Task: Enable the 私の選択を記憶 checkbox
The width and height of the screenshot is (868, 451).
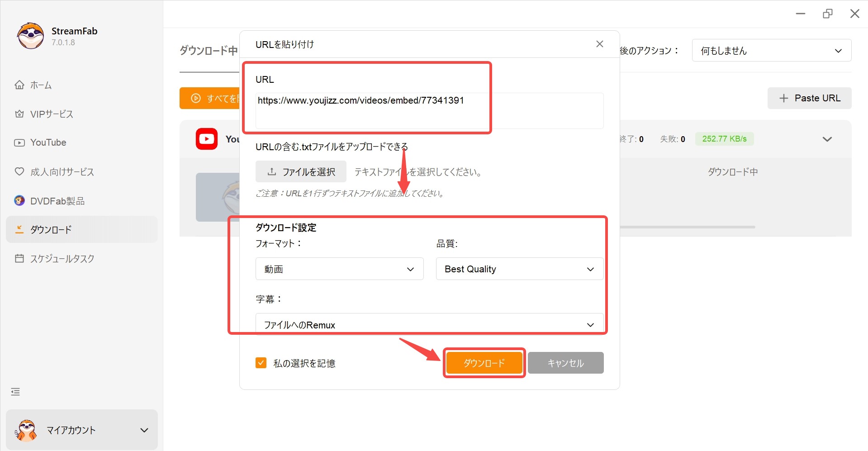Action: click(261, 362)
